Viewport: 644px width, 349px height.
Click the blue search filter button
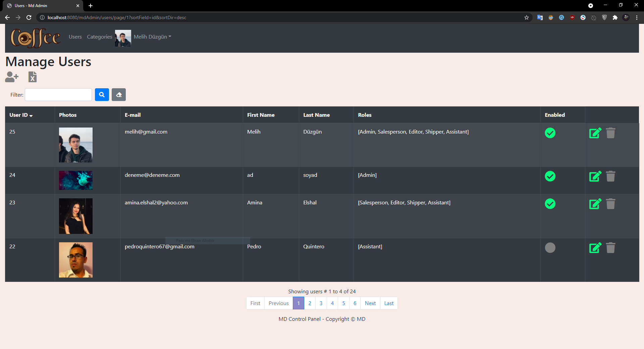102,95
